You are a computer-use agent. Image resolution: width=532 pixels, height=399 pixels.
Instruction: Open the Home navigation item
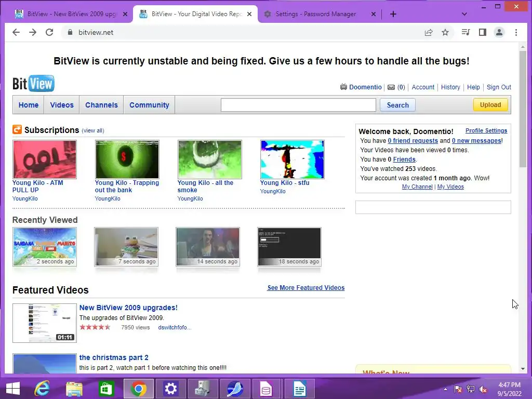point(29,105)
